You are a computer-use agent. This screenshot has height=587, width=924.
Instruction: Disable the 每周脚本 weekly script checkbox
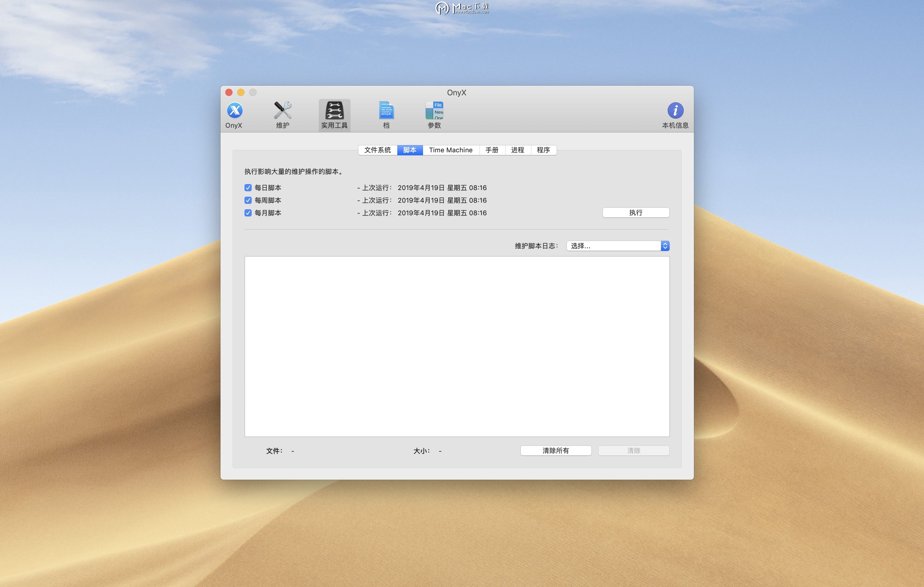pos(247,200)
